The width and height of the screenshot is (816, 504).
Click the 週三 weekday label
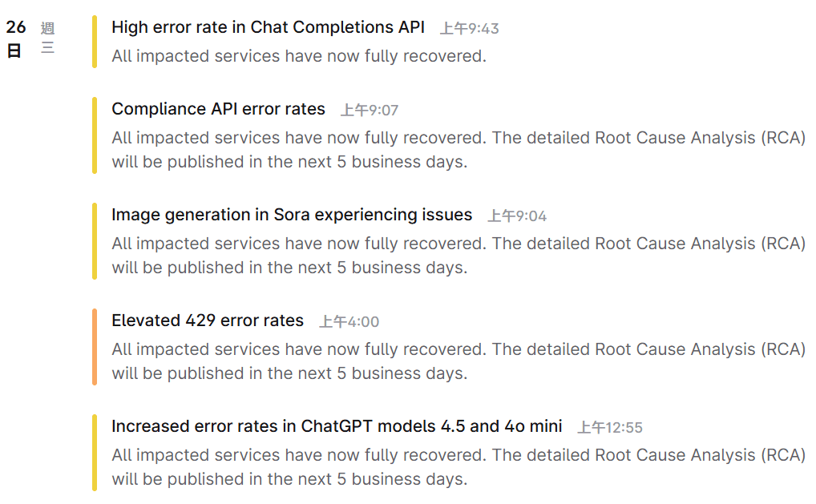coord(47,38)
